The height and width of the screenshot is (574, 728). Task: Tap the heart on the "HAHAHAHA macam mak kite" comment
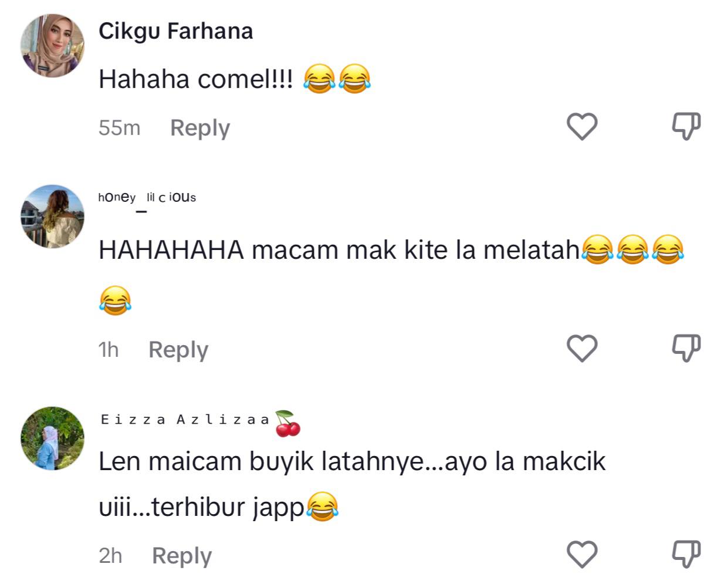pos(581,348)
